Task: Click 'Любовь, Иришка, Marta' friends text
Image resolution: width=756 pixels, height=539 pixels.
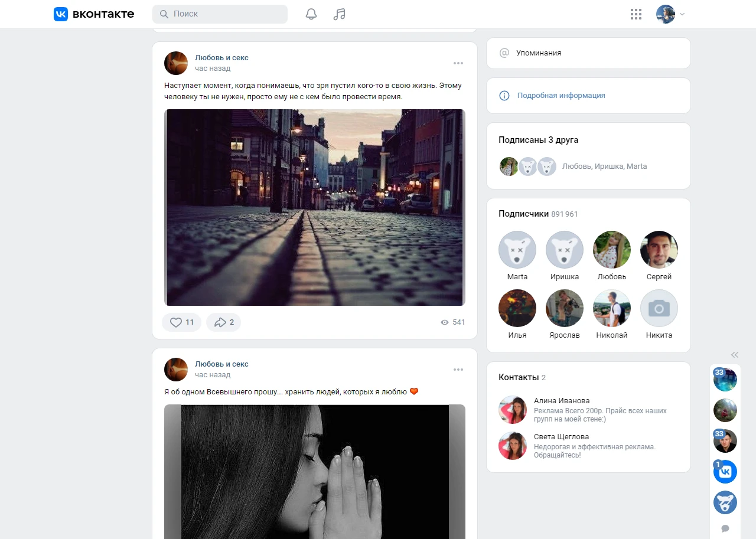Action: click(604, 166)
